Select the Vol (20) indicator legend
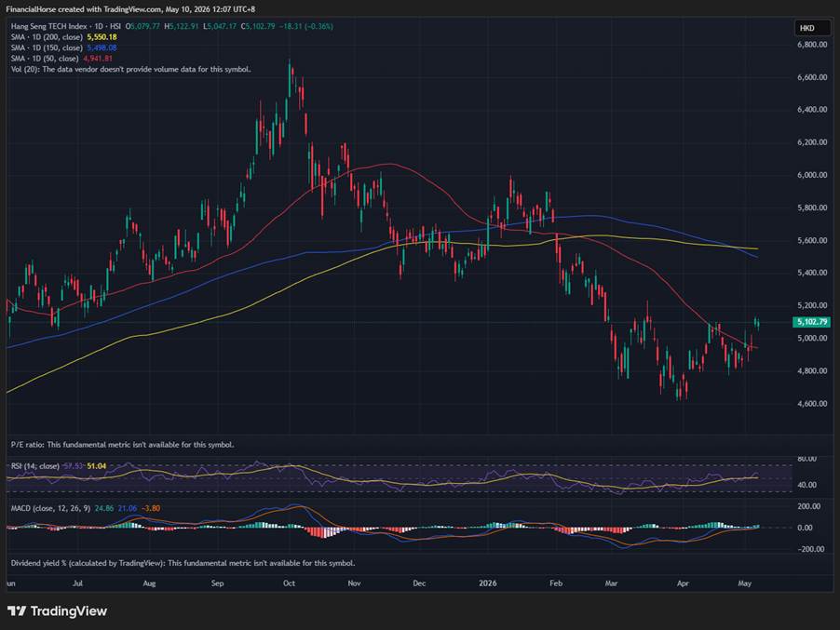Screen dimensions: 840x630 130,69
